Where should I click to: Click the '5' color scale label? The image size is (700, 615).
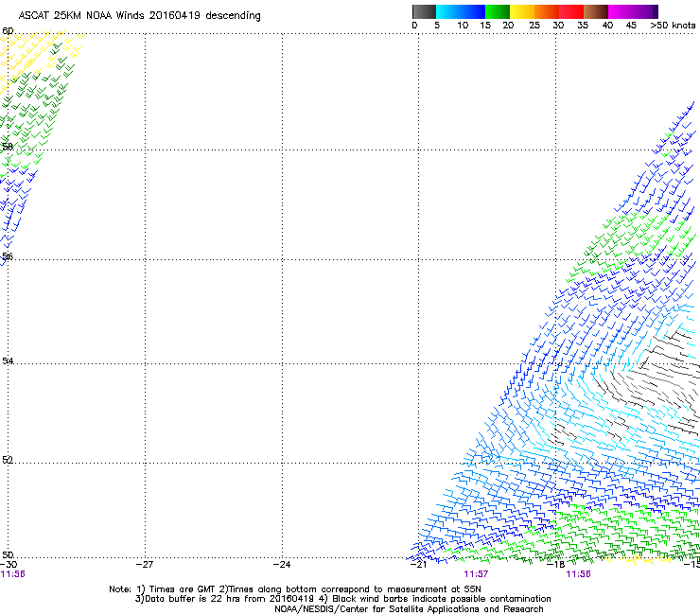[437, 25]
